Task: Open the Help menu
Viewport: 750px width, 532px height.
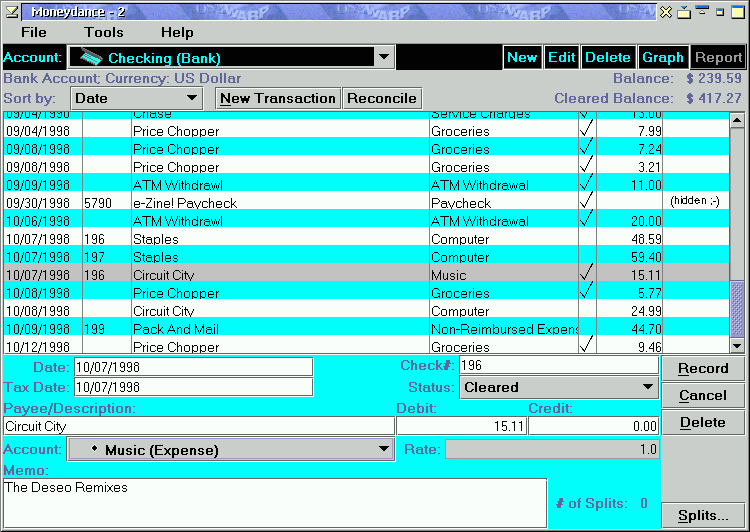Action: pyautogui.click(x=177, y=33)
